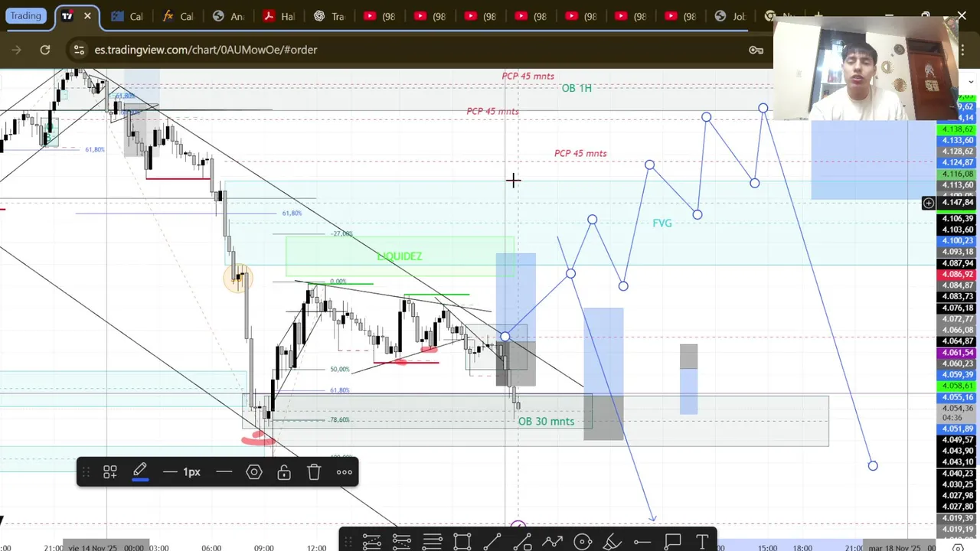The width and height of the screenshot is (980, 551).
Task: Click the 4.061,54 purple price label
Action: pyautogui.click(x=957, y=353)
